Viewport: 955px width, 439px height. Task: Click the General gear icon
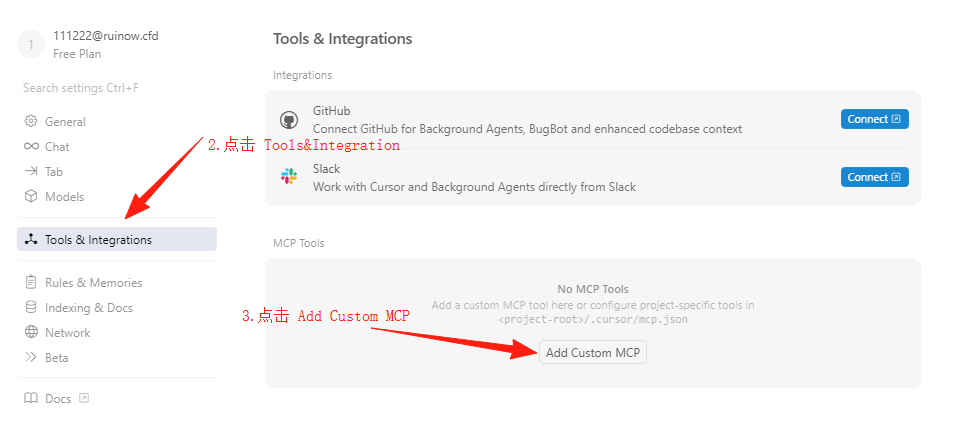pos(30,121)
